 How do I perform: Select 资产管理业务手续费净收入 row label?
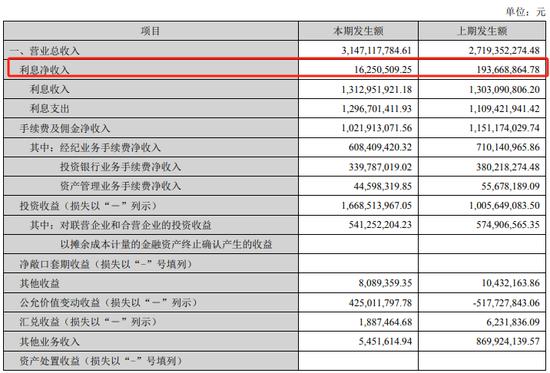120,186
